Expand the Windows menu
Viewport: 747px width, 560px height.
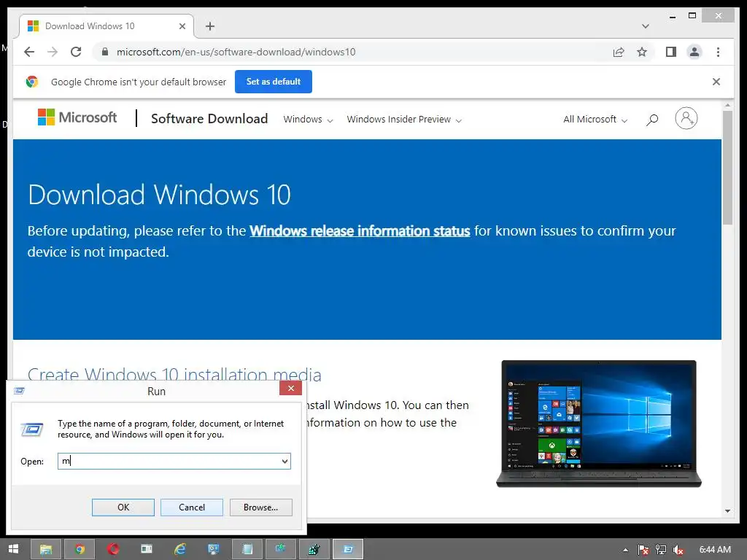308,119
